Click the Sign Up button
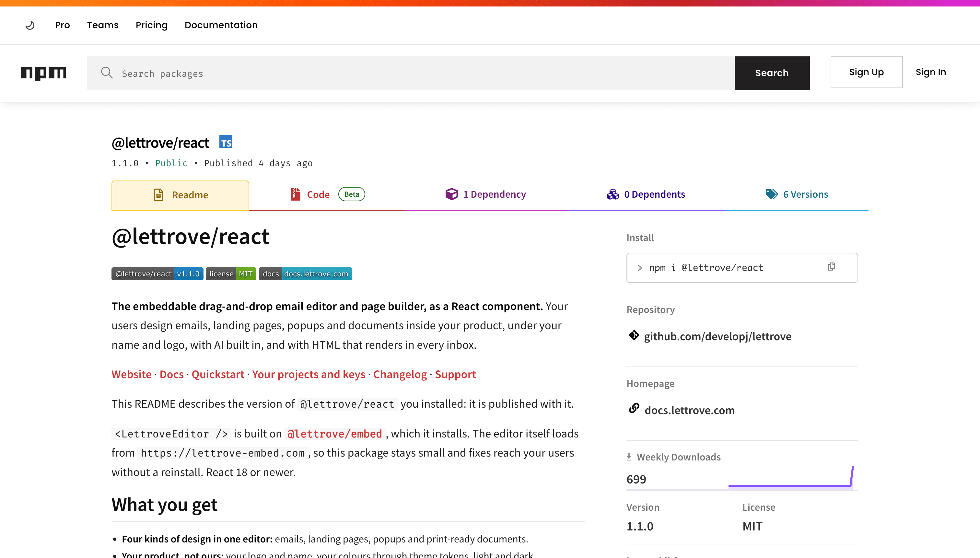Image resolution: width=980 pixels, height=558 pixels. coord(866,73)
